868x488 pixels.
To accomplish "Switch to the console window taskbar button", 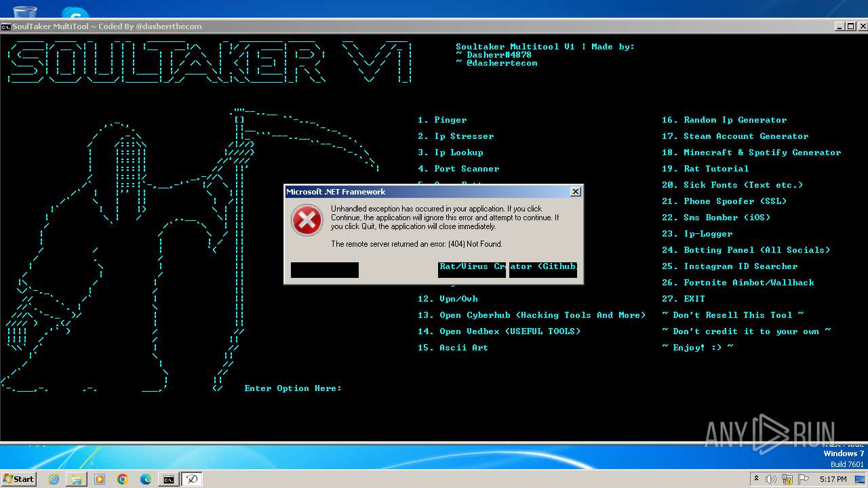I will coord(168,479).
